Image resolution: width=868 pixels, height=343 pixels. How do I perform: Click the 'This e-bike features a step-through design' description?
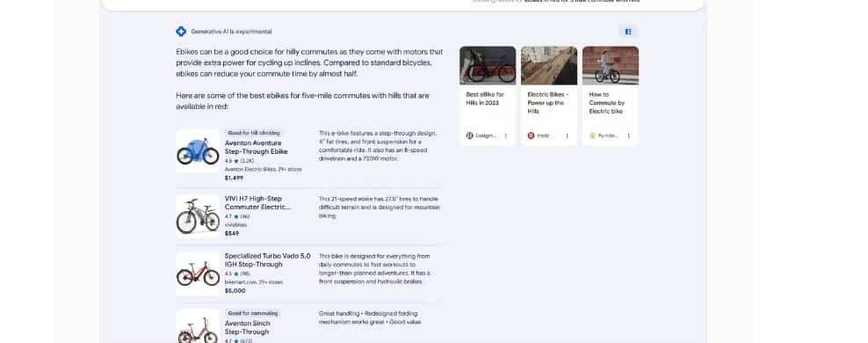tap(378, 146)
